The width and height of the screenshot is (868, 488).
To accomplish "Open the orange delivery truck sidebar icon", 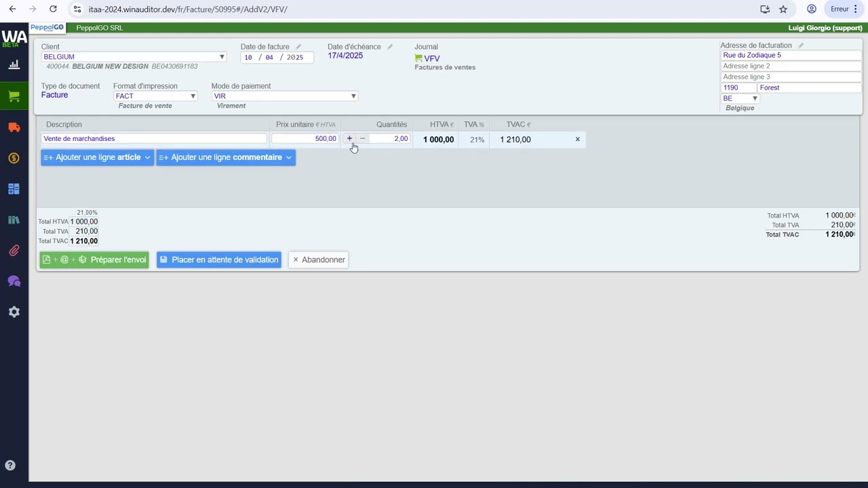I will [x=14, y=127].
